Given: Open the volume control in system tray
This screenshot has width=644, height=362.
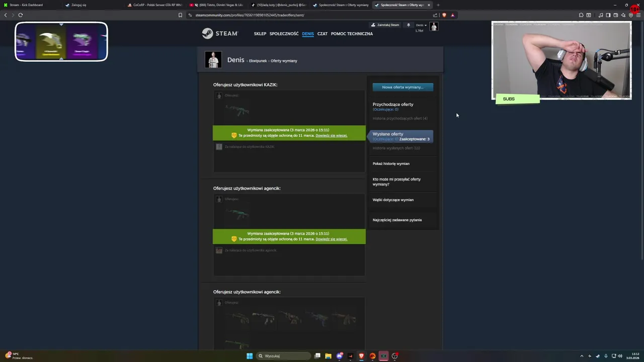Looking at the screenshot, I should click(620, 356).
